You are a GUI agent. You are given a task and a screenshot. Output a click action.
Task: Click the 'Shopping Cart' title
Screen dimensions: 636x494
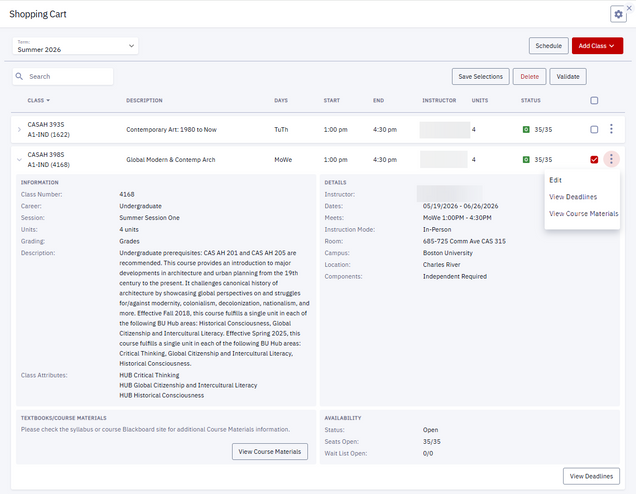(x=38, y=14)
